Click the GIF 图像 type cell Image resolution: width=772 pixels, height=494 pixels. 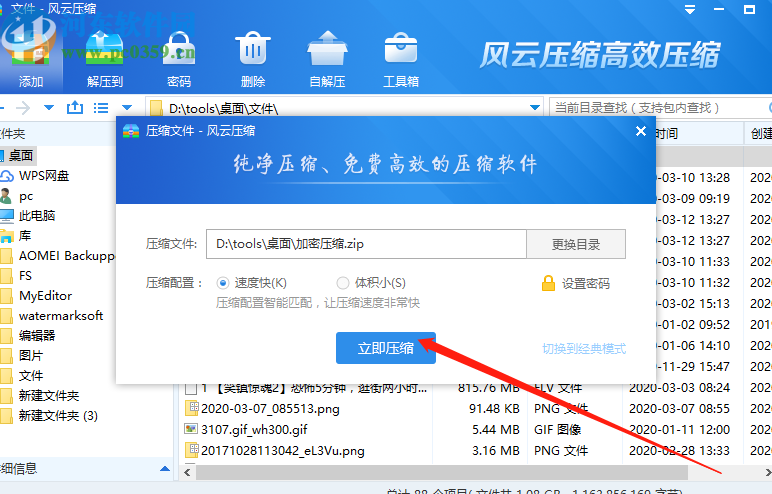[x=557, y=430]
